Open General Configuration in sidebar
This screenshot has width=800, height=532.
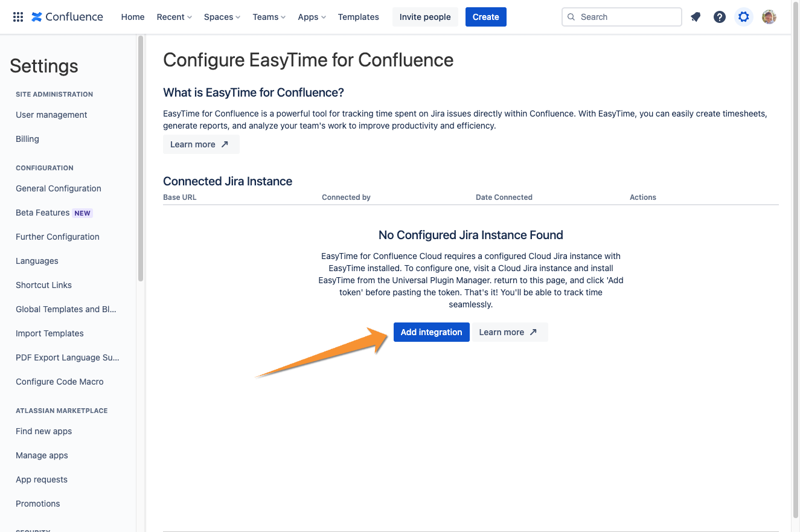pyautogui.click(x=59, y=188)
